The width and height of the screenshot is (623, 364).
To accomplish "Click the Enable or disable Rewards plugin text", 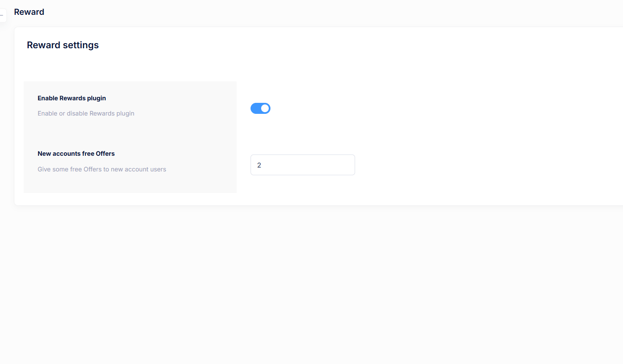I will (x=86, y=113).
